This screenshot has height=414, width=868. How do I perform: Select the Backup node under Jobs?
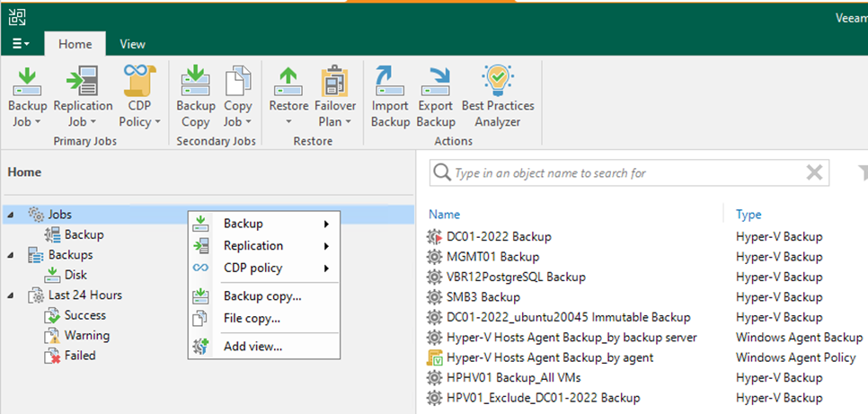coord(84,234)
